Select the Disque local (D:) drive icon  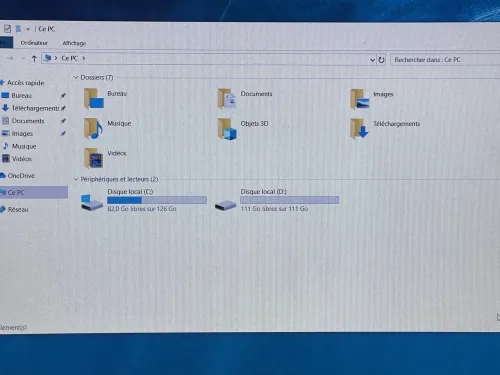click(225, 205)
